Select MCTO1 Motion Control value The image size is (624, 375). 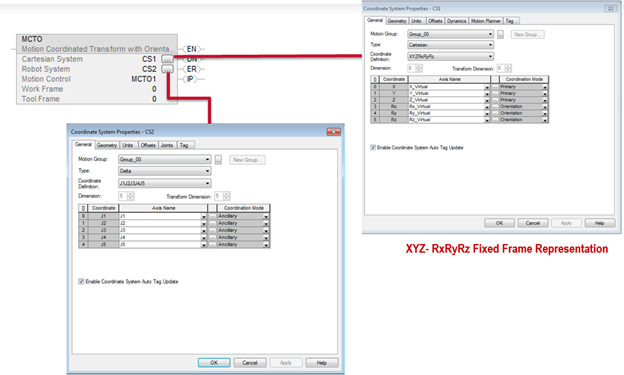(x=144, y=79)
